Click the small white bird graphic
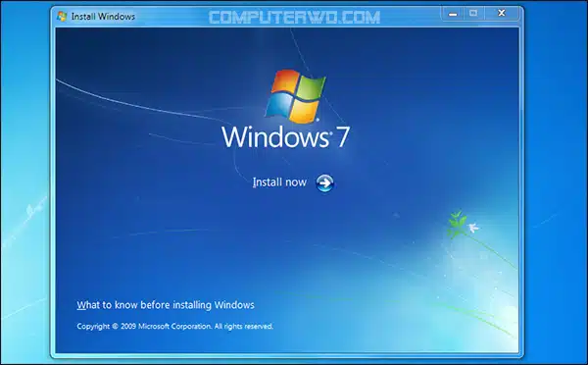Image resolution: width=588 pixels, height=365 pixels. click(x=473, y=228)
